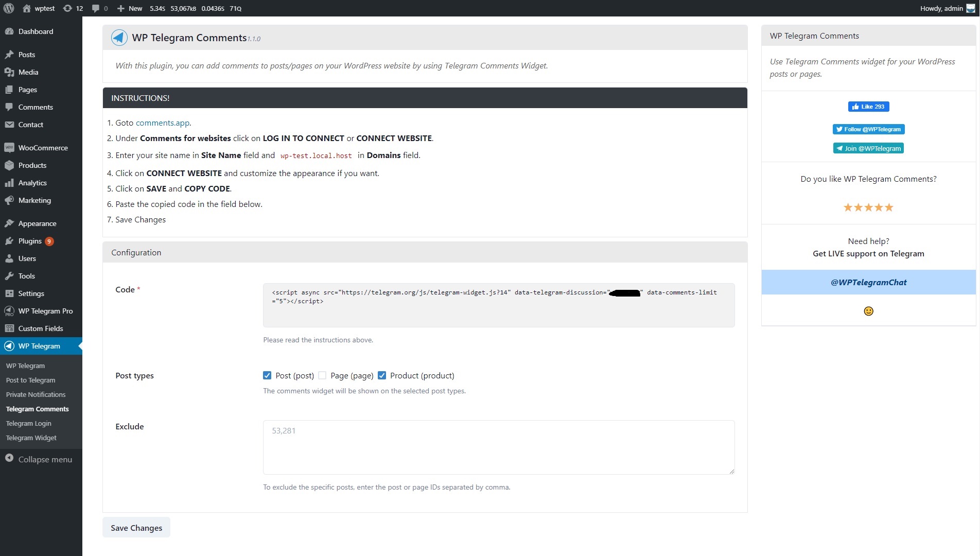Click the smiley face emoji
Viewport: 980px width, 556px height.
tap(868, 311)
